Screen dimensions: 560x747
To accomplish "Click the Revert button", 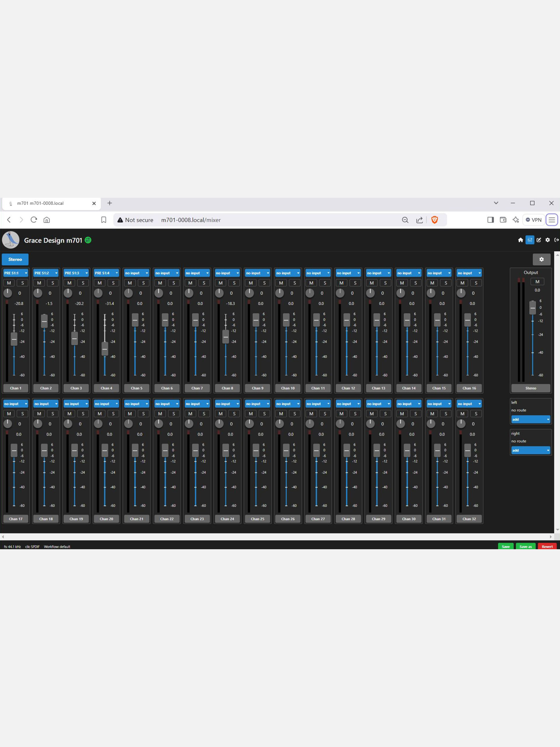I will point(547,546).
